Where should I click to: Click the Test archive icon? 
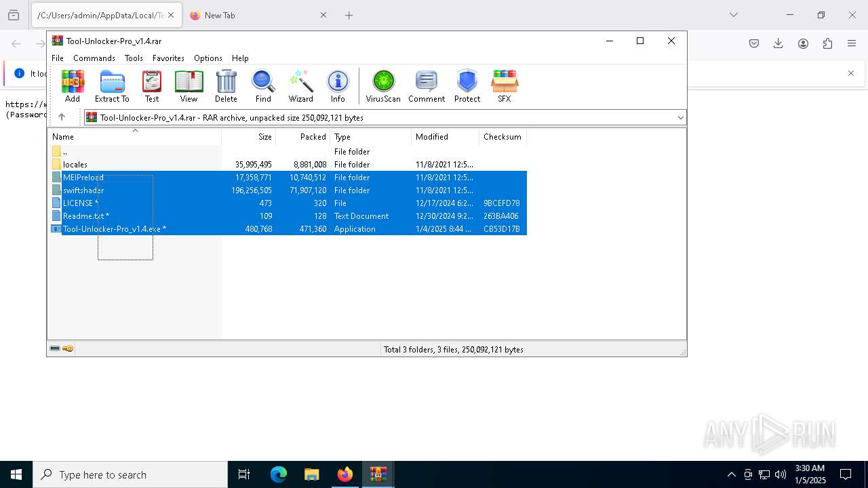(x=152, y=86)
